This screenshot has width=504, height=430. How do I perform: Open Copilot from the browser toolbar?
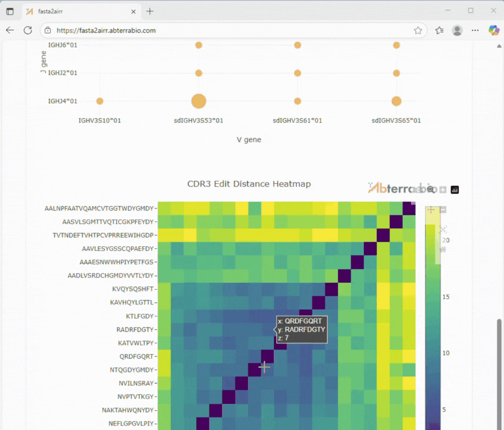point(494,30)
